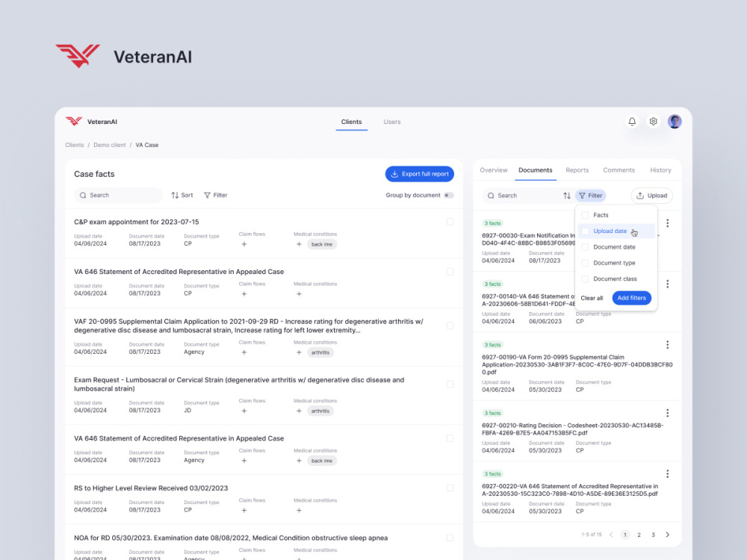Check the Document class filter checkbox
This screenshot has height=560, width=747.
[585, 279]
